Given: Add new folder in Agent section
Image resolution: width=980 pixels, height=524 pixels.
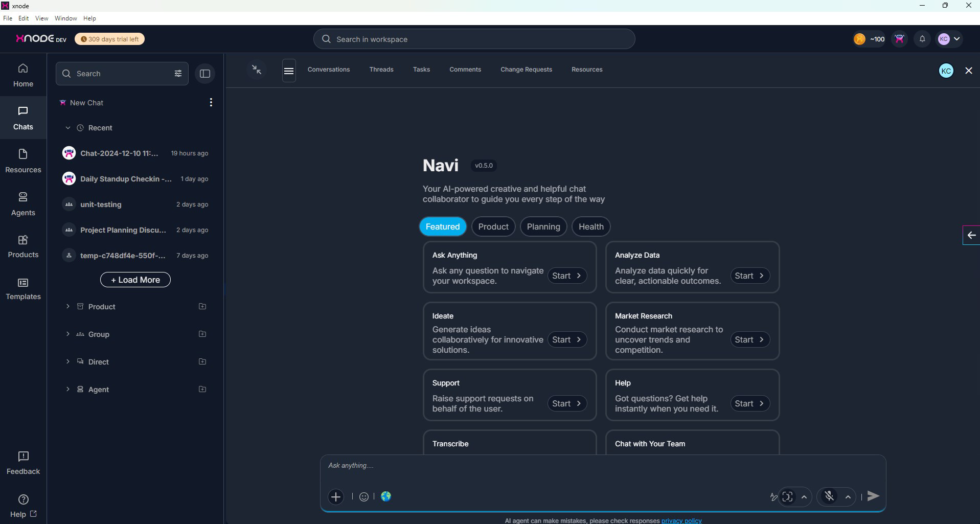Looking at the screenshot, I should pyautogui.click(x=202, y=389).
